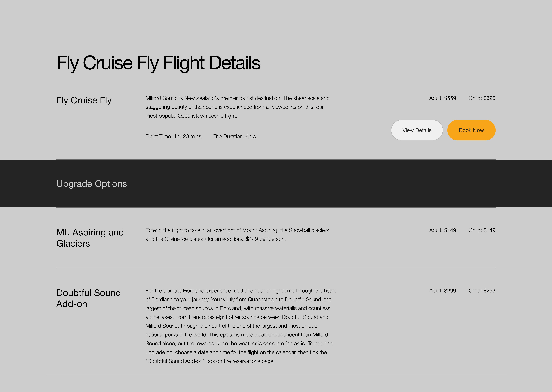Select the Mt. Aspiring and Glaciers title
The height and width of the screenshot is (392, 552).
[x=90, y=238]
